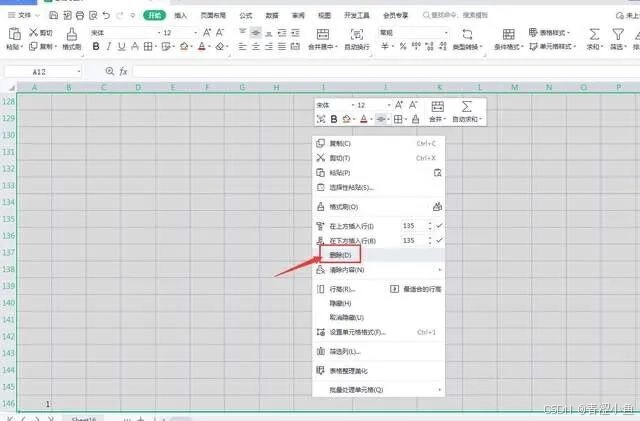The height and width of the screenshot is (421, 640).
Task: Open the ribbon font name dropdown
Action: pyautogui.click(x=159, y=33)
